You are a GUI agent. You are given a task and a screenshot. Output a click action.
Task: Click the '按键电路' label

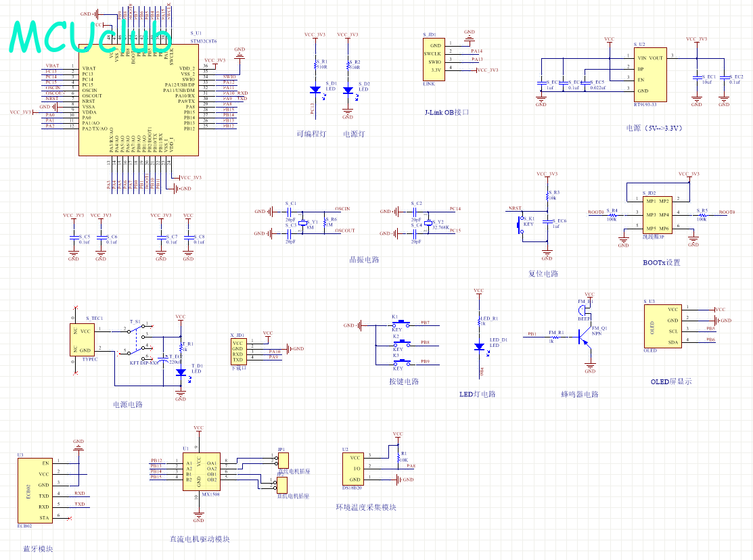click(x=404, y=382)
